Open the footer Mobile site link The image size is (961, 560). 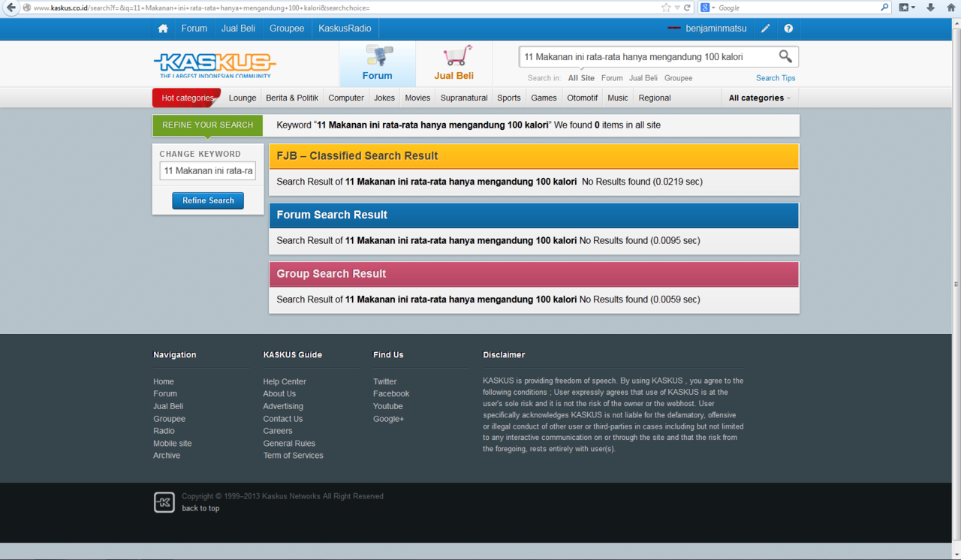click(173, 444)
